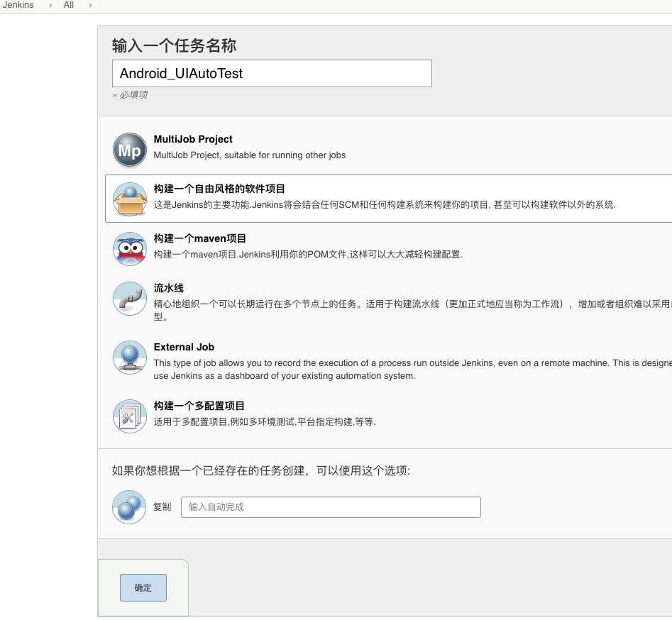
Task: Click the freestyle project box icon
Action: (130, 199)
